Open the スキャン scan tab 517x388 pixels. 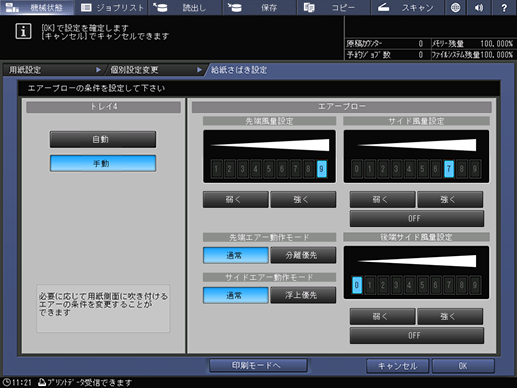point(408,7)
